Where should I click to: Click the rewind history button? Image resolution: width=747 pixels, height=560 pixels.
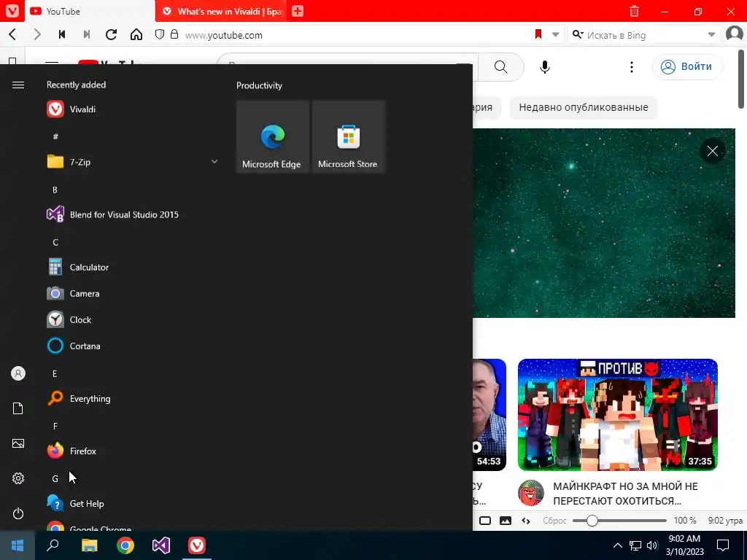[x=62, y=34]
